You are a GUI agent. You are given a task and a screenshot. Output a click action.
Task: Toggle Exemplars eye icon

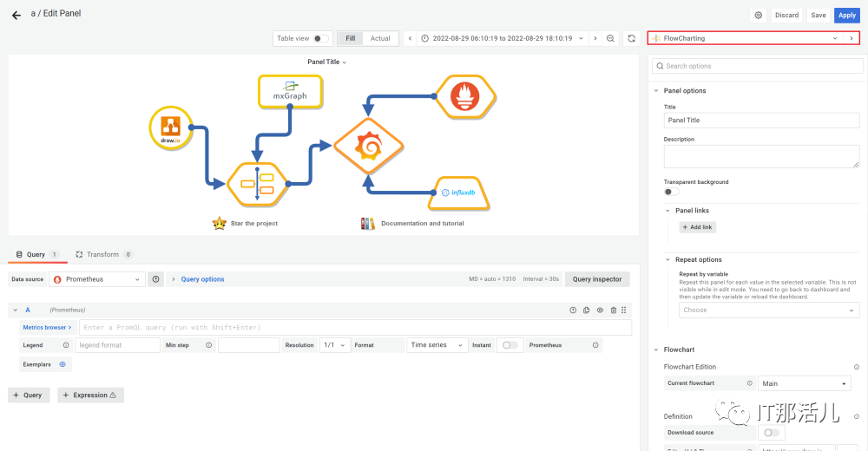pyautogui.click(x=62, y=364)
